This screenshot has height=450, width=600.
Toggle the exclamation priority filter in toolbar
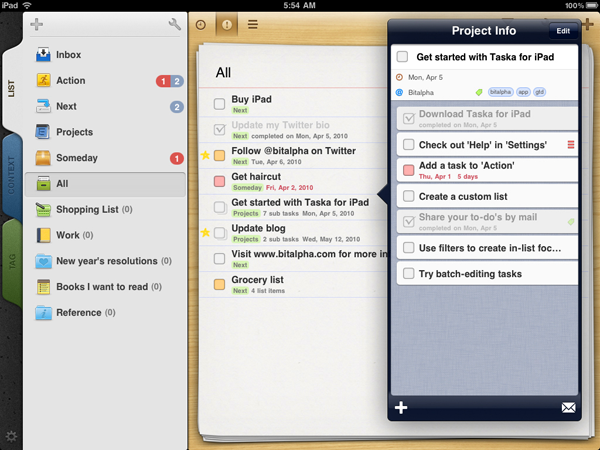pyautogui.click(x=227, y=25)
